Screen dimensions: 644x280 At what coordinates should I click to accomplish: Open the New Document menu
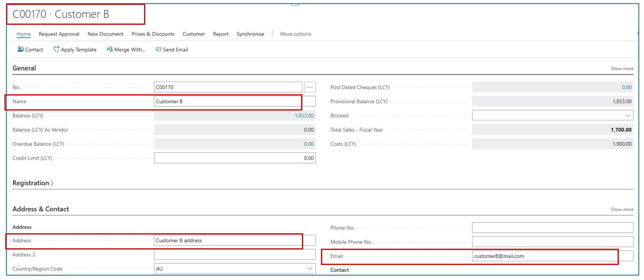[x=105, y=34]
